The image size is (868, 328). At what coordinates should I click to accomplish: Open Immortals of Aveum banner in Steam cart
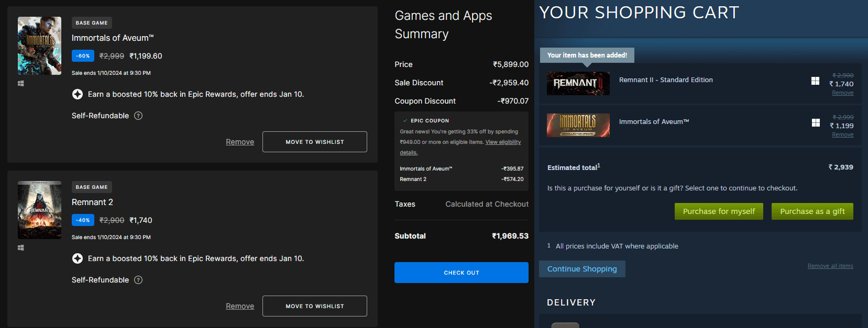(578, 125)
